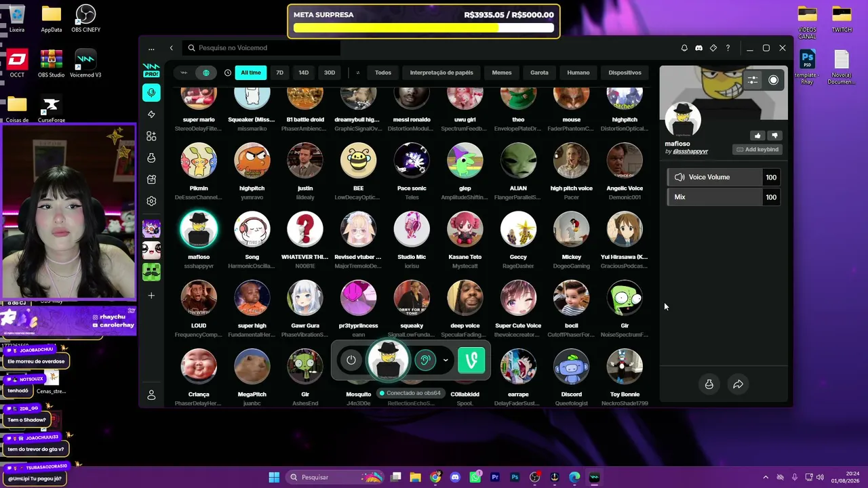
Task: Click the green Vine soundboard button
Action: [x=471, y=360]
